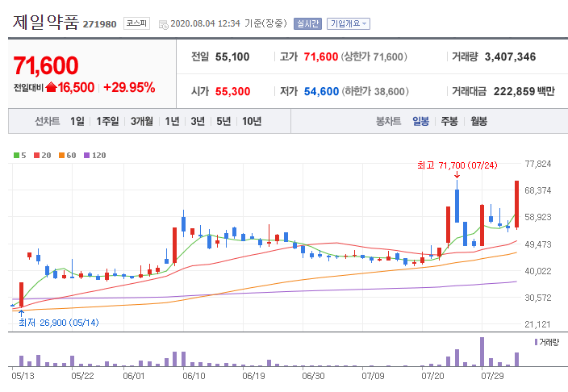Viewport: 568px width, 392px height.
Task: Click the purple 120-day moving average legend
Action: point(95,156)
